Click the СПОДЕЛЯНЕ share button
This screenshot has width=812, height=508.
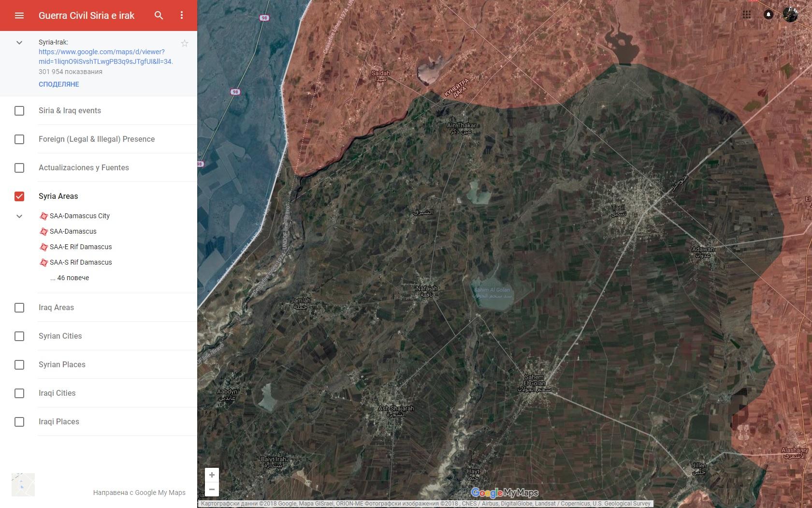point(59,84)
